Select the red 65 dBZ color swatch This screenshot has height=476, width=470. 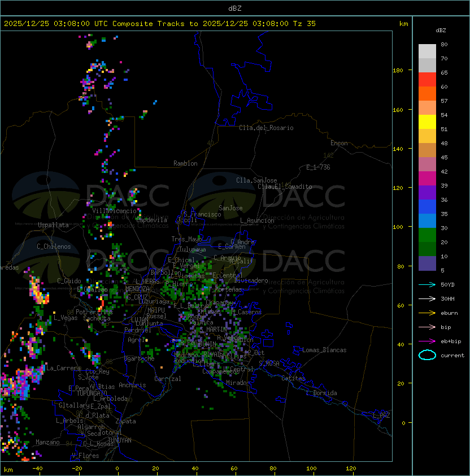coord(427,80)
